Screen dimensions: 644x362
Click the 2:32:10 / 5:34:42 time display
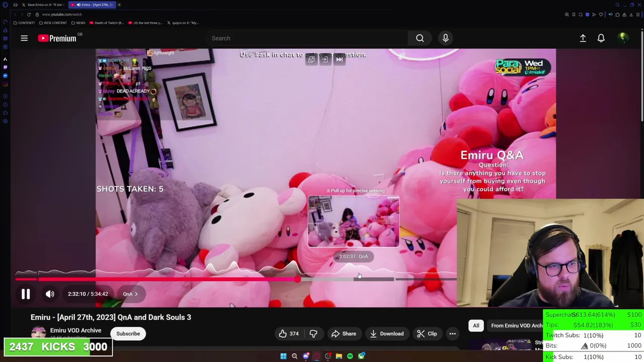[x=88, y=294]
